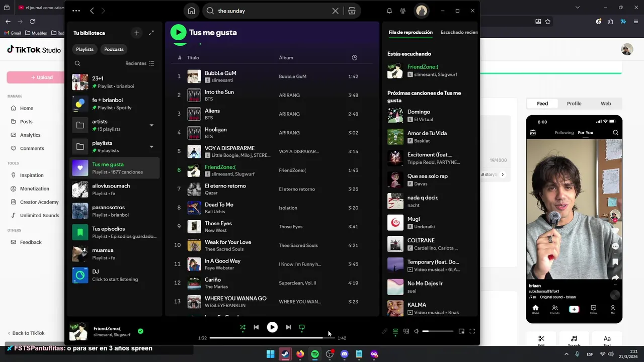644x362 pixels.
Task: Switch preview to Web tab in TikTok
Action: click(606, 104)
